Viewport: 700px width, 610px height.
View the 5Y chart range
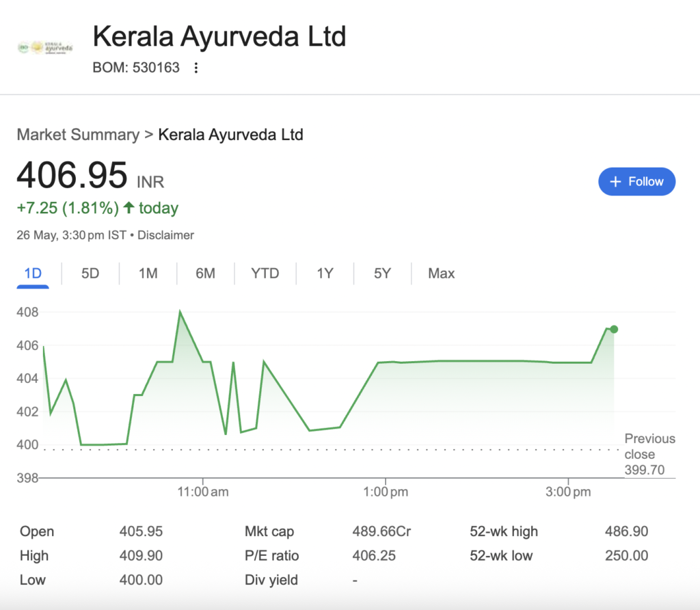point(383,274)
